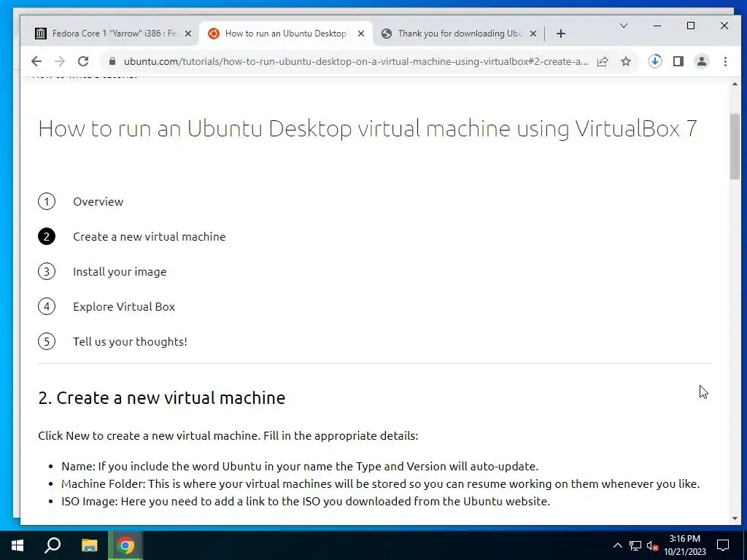This screenshot has width=747, height=560.
Task: Click the 'Machine Folder' bullet text
Action: (381, 484)
